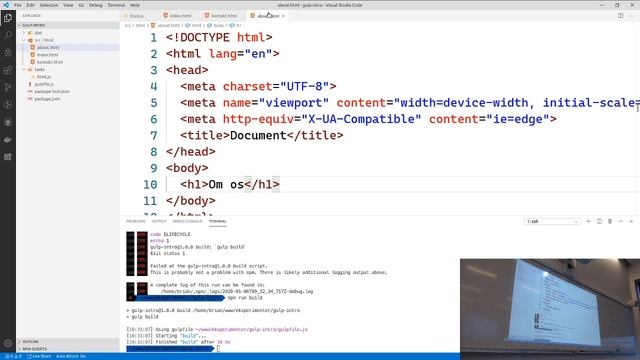The width and height of the screenshot is (640, 360).
Task: Open the Terminal menu
Action: (116, 5)
